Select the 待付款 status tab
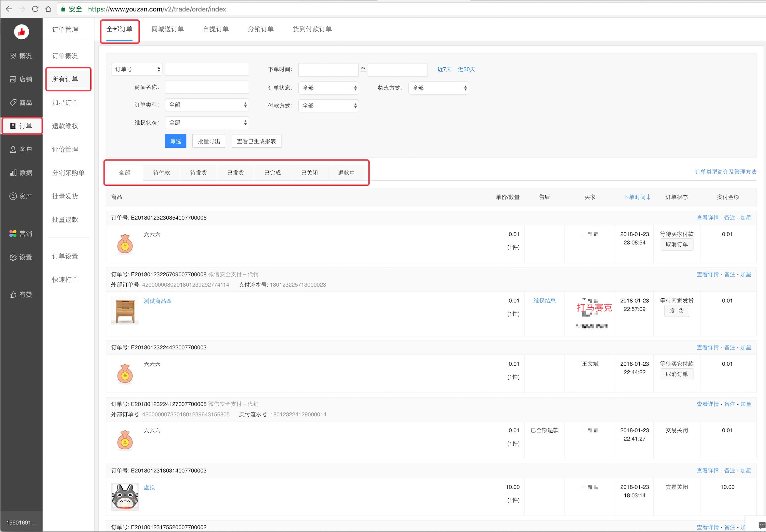Viewport: 766px width, 532px height. pyautogui.click(x=162, y=173)
